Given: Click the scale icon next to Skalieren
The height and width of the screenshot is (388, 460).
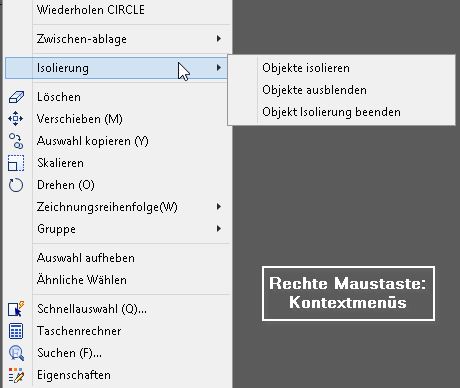Looking at the screenshot, I should pyautogui.click(x=16, y=163).
